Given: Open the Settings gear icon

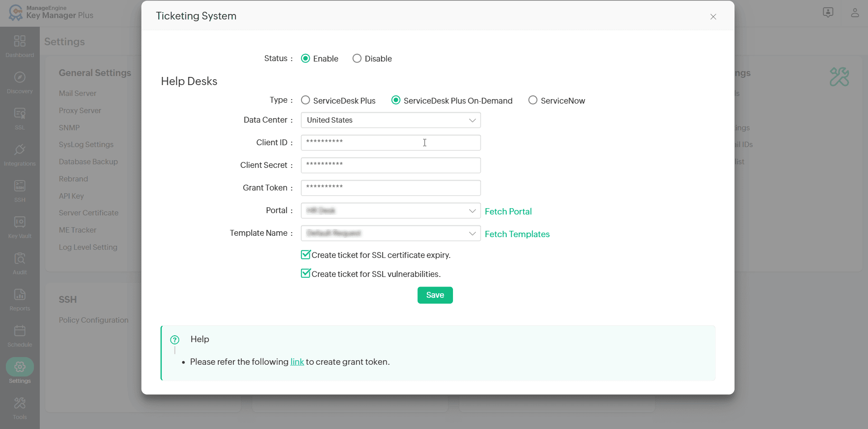Looking at the screenshot, I should point(20,367).
